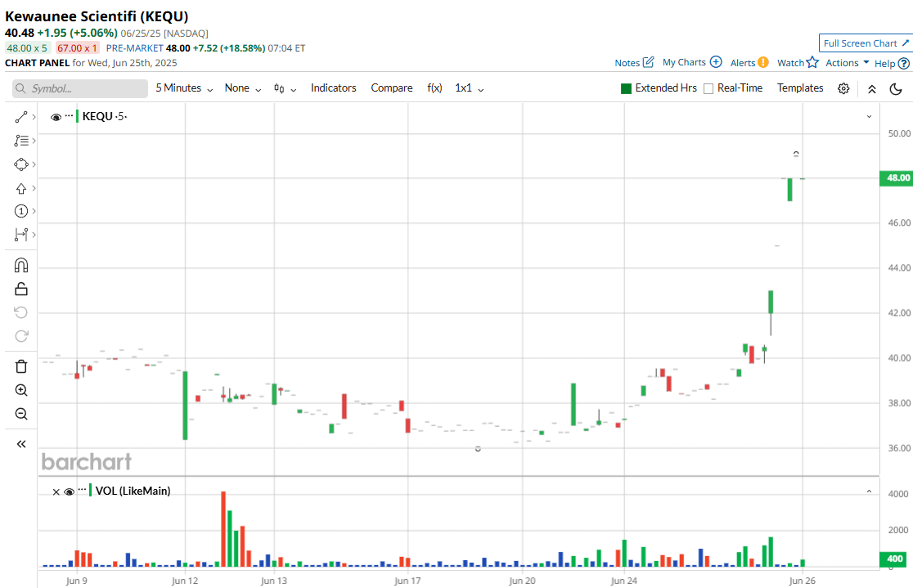This screenshot has width=913, height=588.
Task: Click the redo arrow icon
Action: pos(21,336)
